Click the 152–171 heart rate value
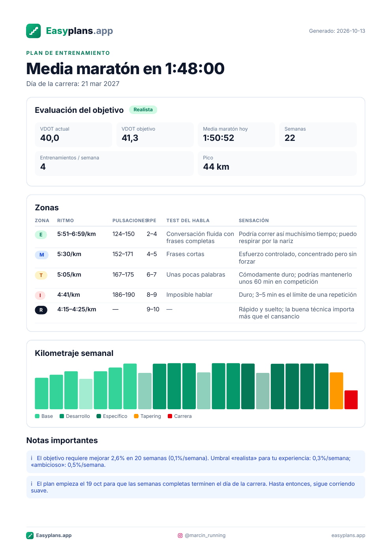The width and height of the screenshot is (392, 554). click(123, 254)
